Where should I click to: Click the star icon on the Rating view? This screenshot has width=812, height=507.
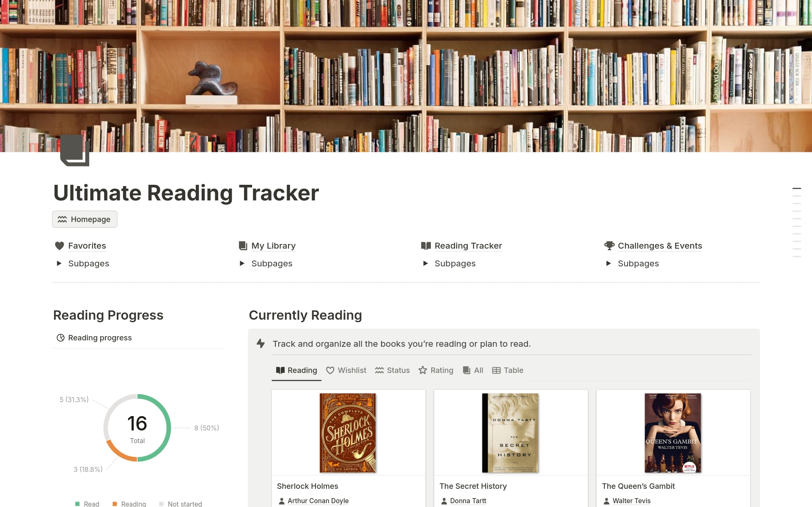click(x=422, y=370)
